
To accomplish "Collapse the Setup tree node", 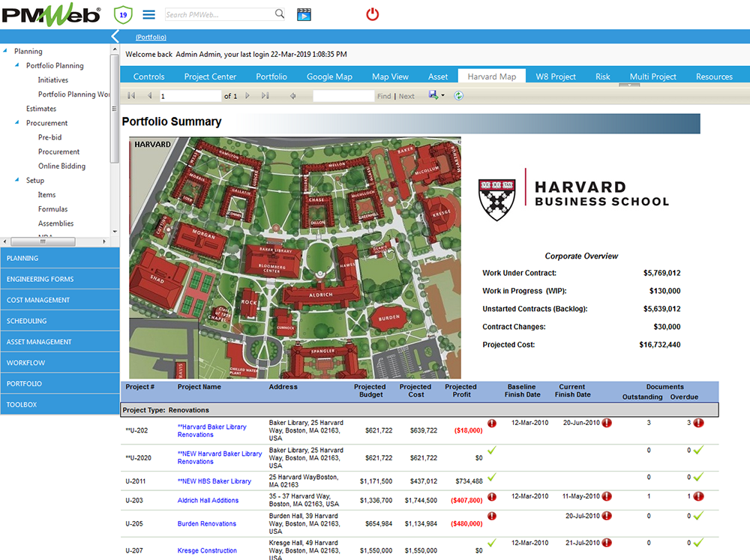I will 18,181.
